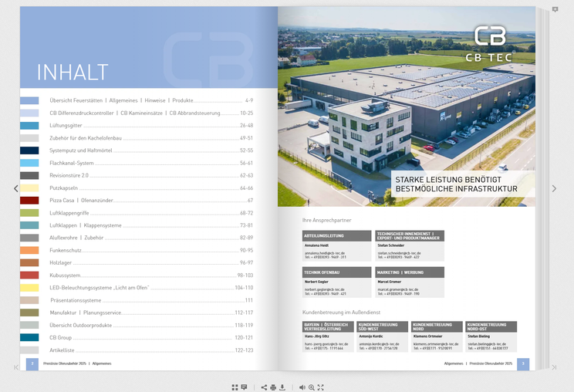This screenshot has width=574, height=392.
Task: Click 'LED-Beleuchtungssysteme' entry
Action: [x=151, y=288]
